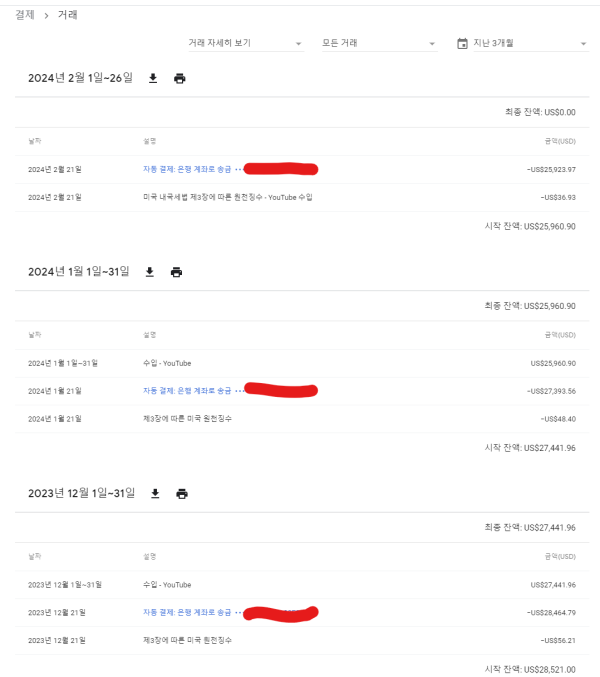The height and width of the screenshot is (677, 600).
Task: Download the February 2024 statement
Action: click(x=153, y=78)
